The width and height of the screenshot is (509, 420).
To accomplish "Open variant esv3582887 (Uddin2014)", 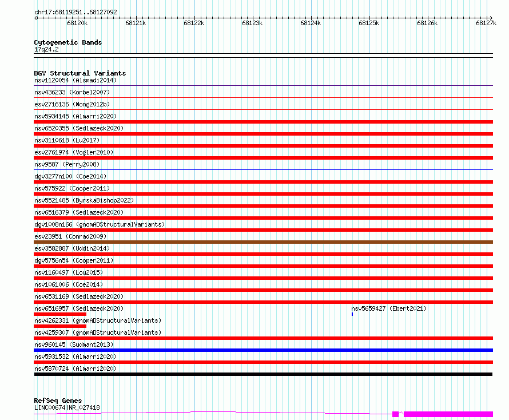I will point(72,248).
